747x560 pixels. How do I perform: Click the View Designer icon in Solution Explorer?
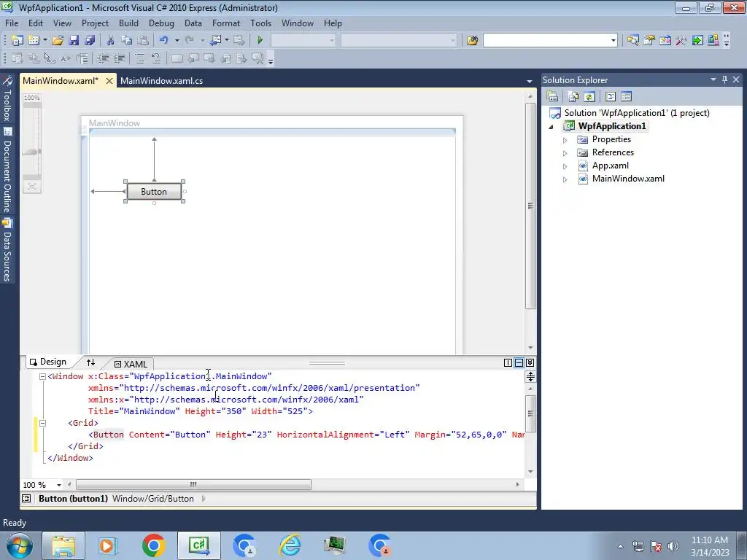pos(626,97)
